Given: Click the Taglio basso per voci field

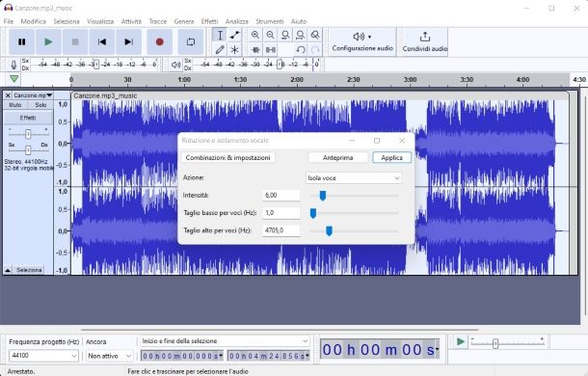Looking at the screenshot, I should point(281,213).
